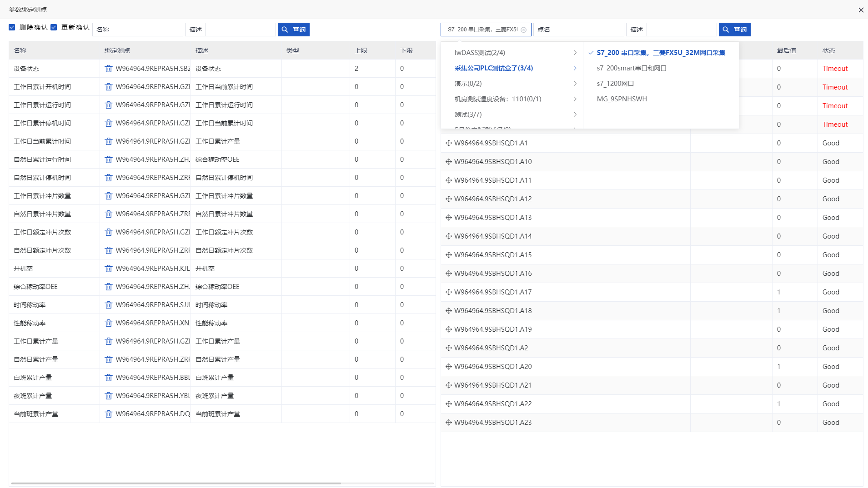This screenshot has height=488, width=868.
Task: Click left table horizontal scrollbar
Action: (x=176, y=483)
